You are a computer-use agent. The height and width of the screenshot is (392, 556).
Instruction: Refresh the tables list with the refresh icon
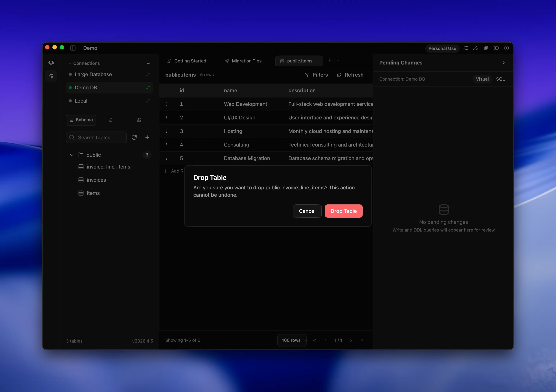click(x=134, y=137)
